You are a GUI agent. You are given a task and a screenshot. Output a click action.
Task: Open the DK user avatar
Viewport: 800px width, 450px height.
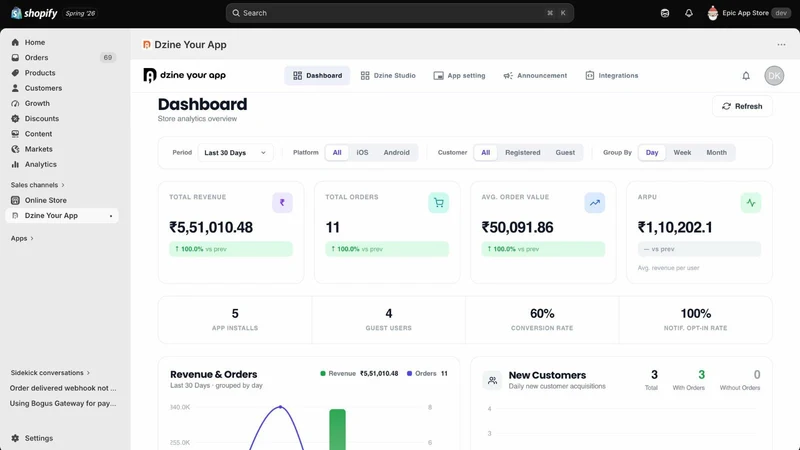[774, 76]
